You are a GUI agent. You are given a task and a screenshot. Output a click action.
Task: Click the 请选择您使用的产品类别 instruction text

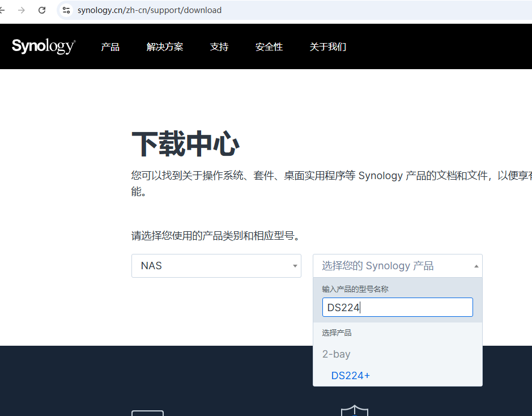[215, 236]
